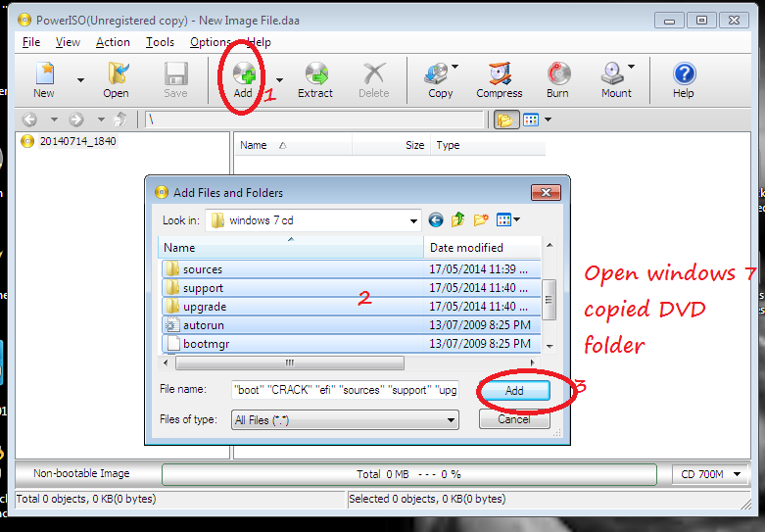Select the support folder
This screenshot has width=765, height=532.
coord(351,288)
